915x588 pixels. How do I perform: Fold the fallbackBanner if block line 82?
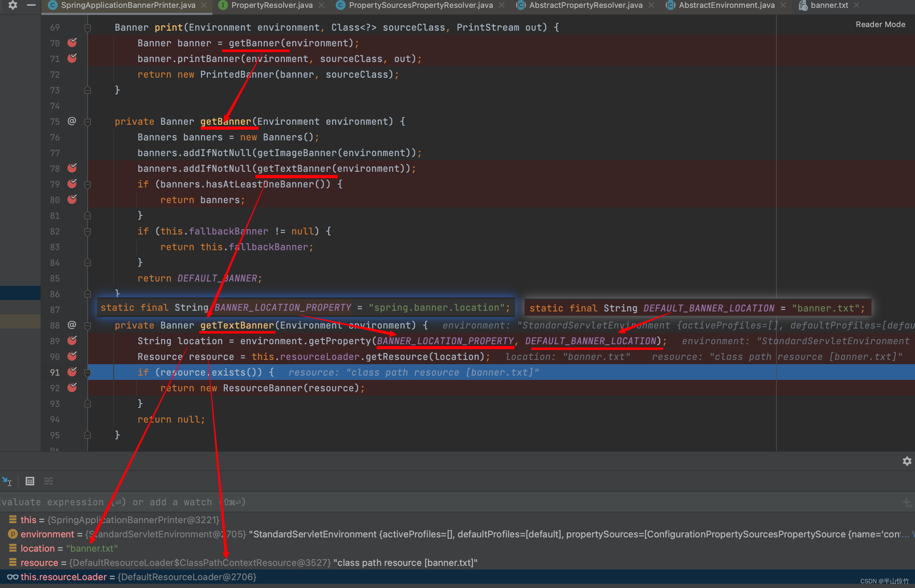[87, 231]
